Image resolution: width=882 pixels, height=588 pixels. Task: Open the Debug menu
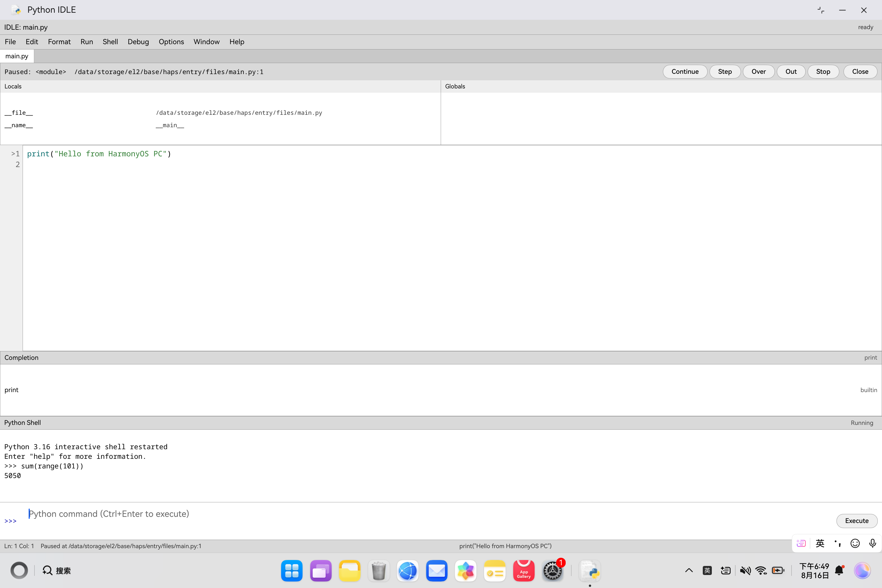click(138, 42)
